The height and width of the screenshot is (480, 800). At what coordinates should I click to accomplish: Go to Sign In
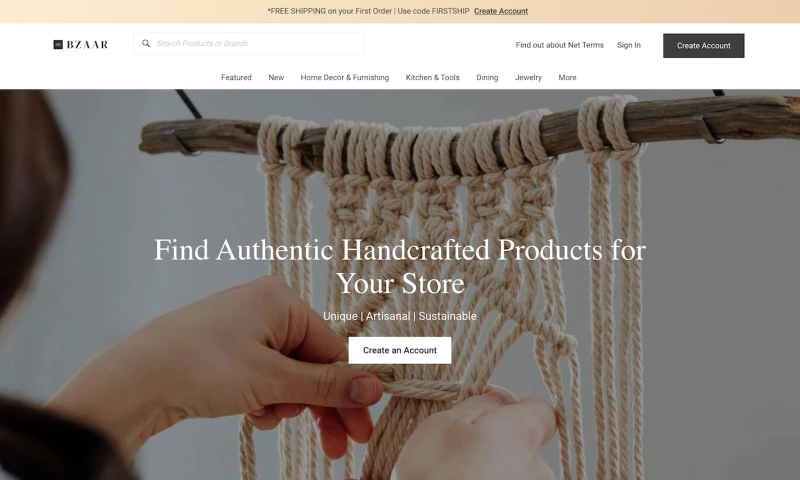pos(629,45)
